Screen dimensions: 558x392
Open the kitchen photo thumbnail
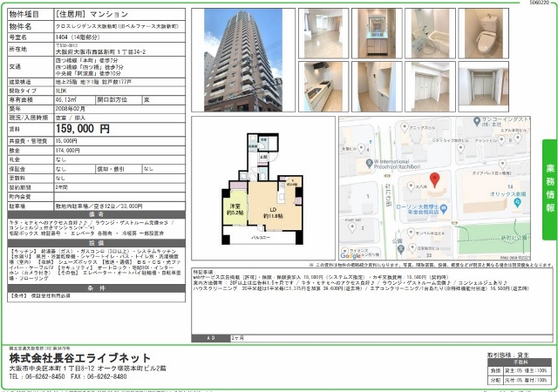click(x=322, y=87)
